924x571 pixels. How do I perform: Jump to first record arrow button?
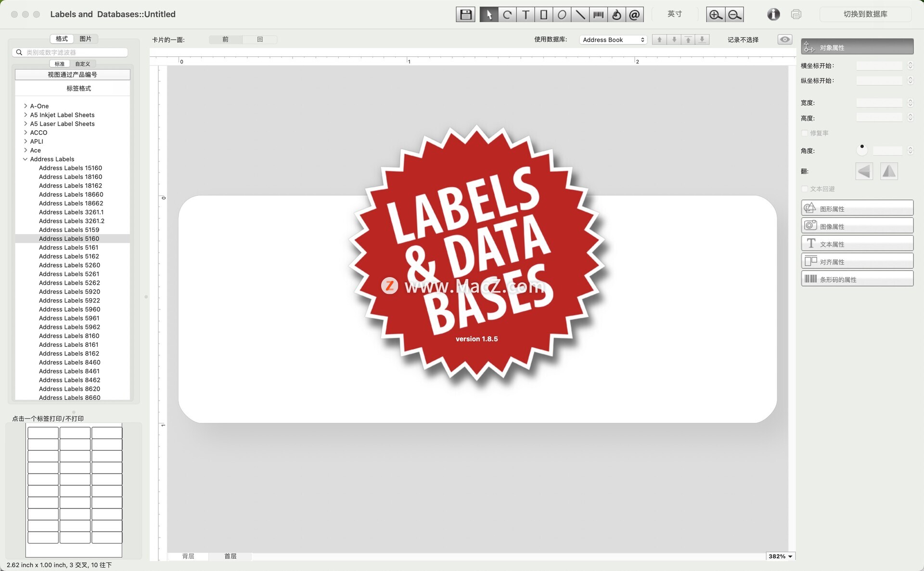(x=688, y=39)
